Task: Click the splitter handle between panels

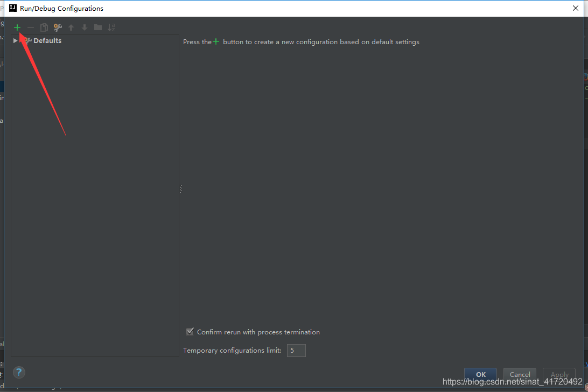Action: pyautogui.click(x=181, y=189)
